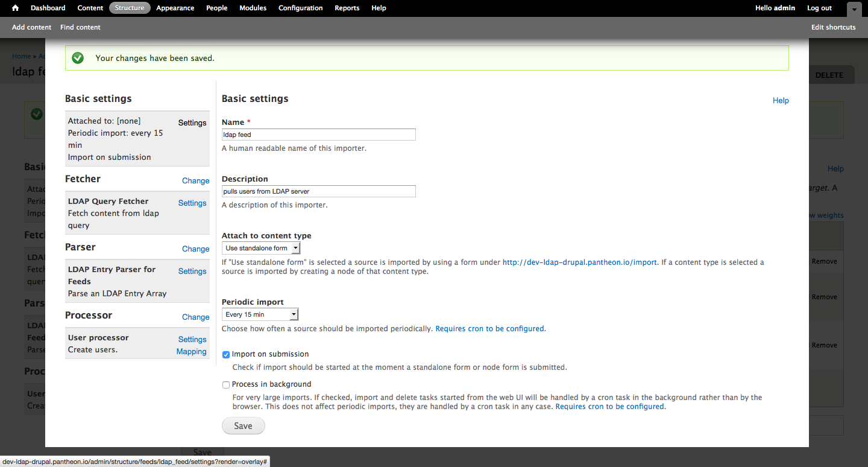Open the Structure menu
The width and height of the screenshot is (868, 467).
click(130, 8)
